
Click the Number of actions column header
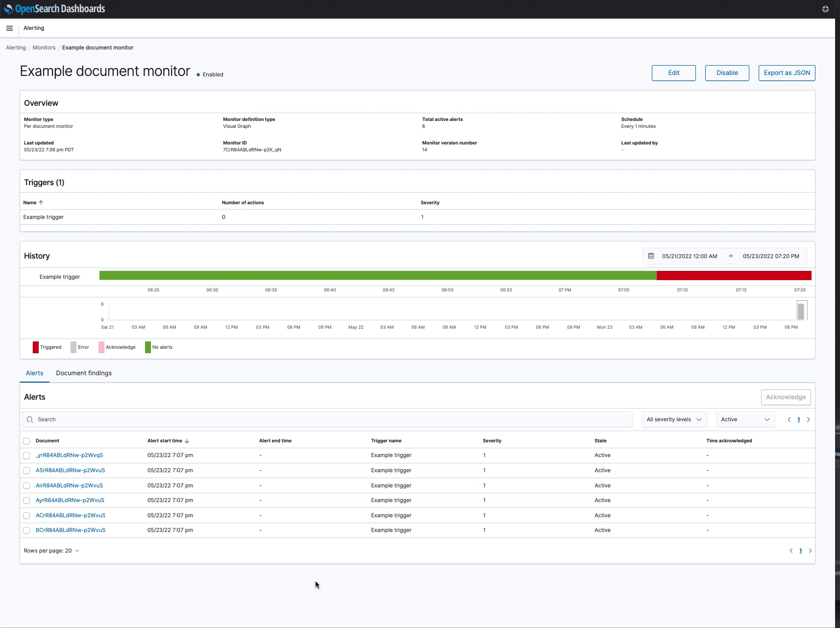[243, 202]
